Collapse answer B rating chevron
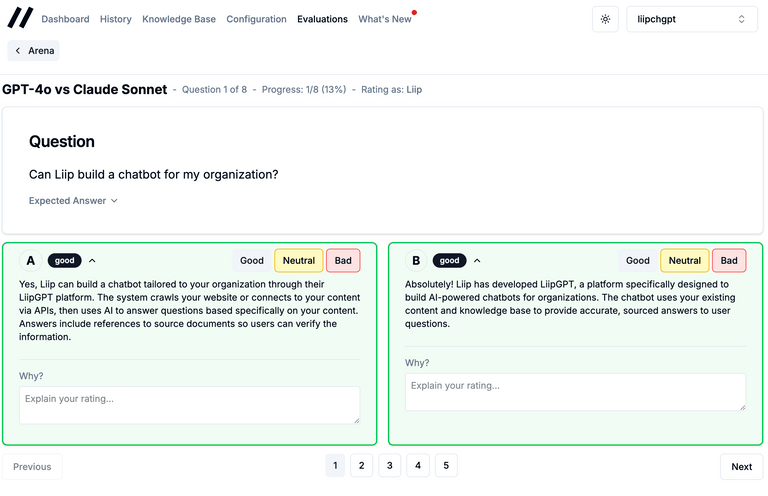 [478, 261]
